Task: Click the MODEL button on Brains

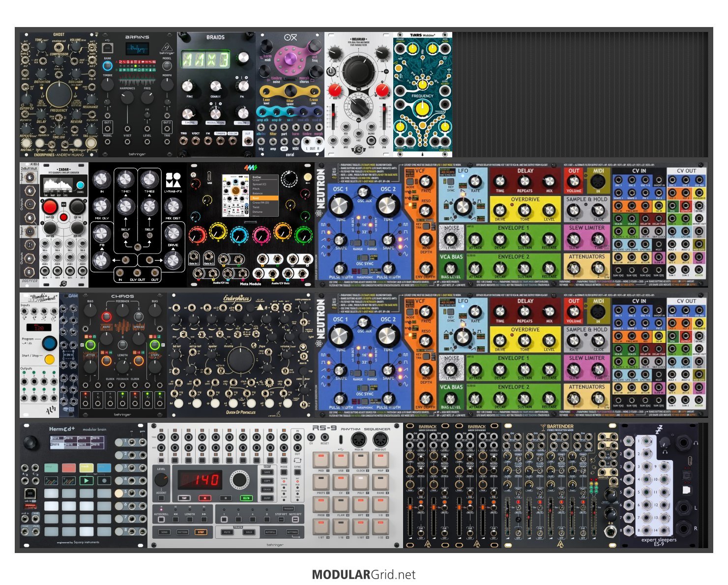Action: click(167, 65)
